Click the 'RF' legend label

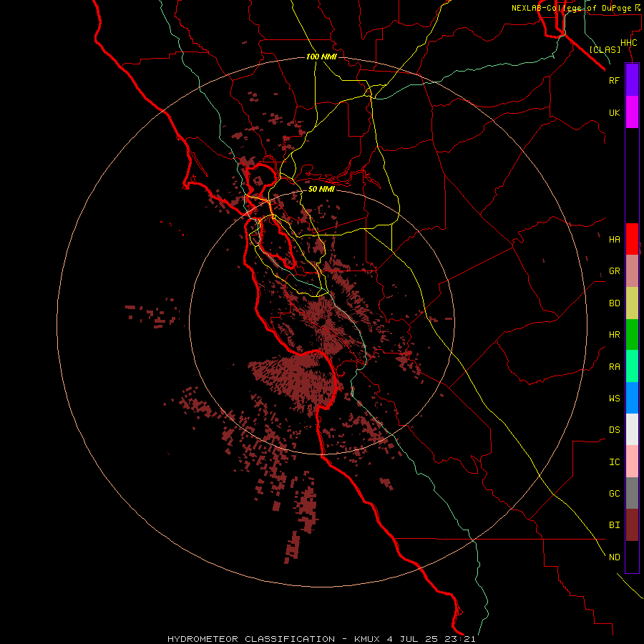click(x=614, y=80)
